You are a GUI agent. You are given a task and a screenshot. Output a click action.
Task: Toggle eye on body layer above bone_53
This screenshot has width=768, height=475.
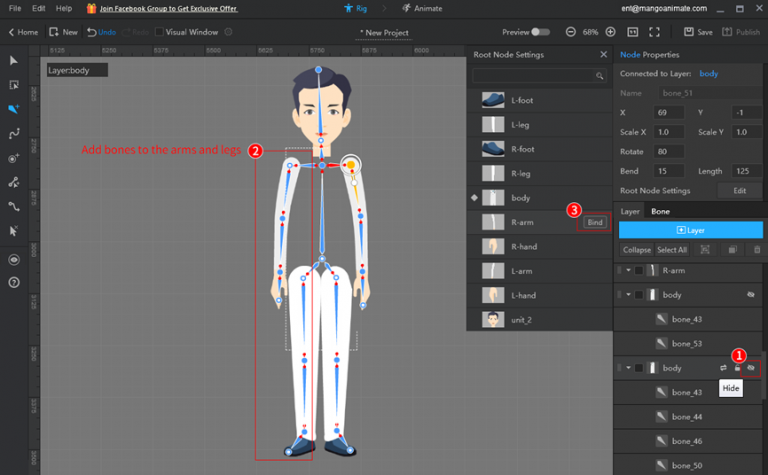[750, 295]
